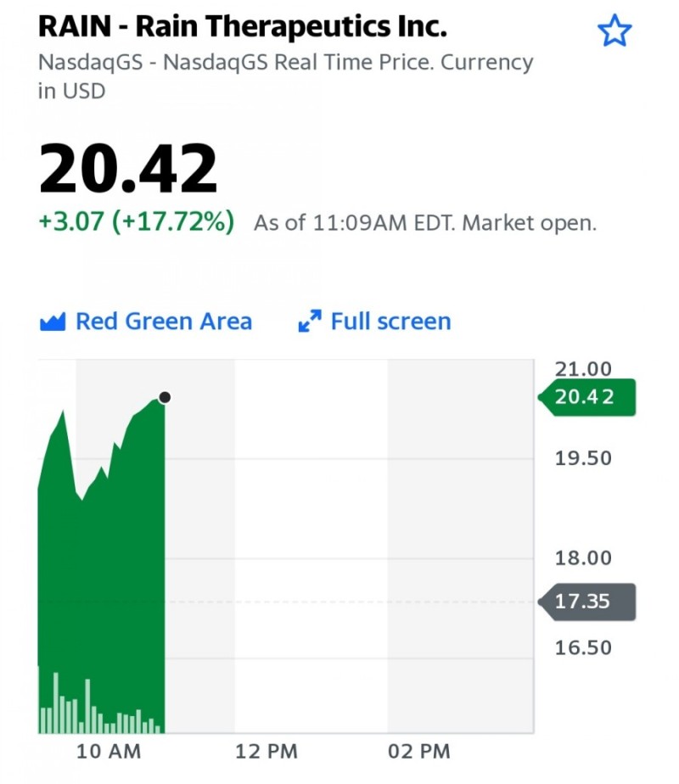Click the NasdaqGS Real Time Price subtitle

[285, 76]
